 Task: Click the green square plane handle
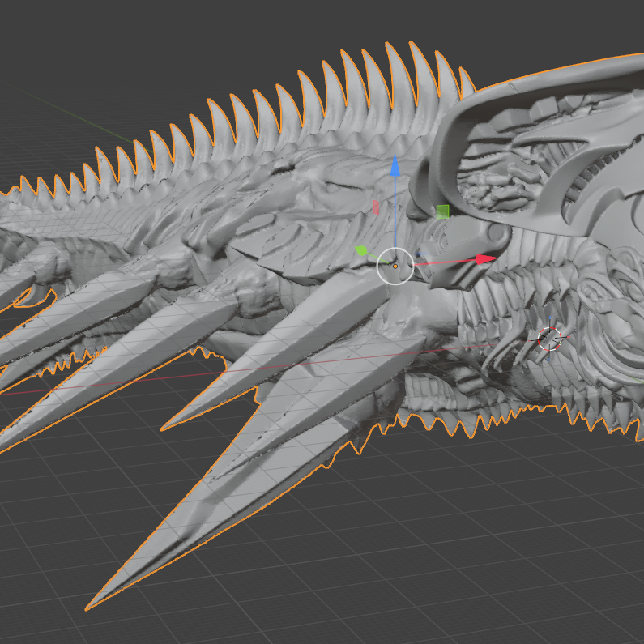pos(442,212)
